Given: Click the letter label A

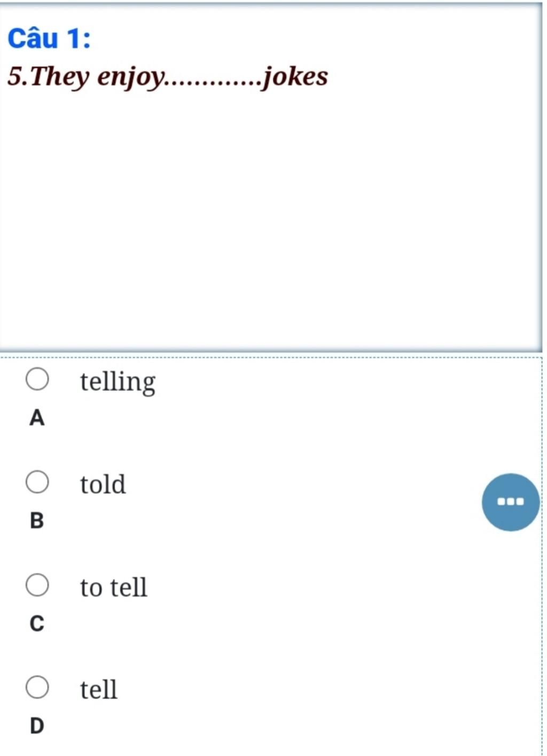Looking at the screenshot, I should click(37, 418).
